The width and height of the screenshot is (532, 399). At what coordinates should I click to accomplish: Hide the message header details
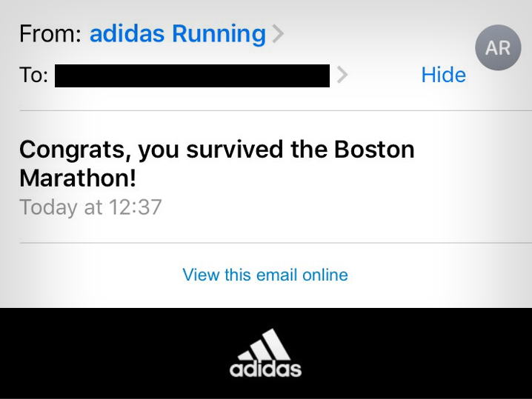443,75
